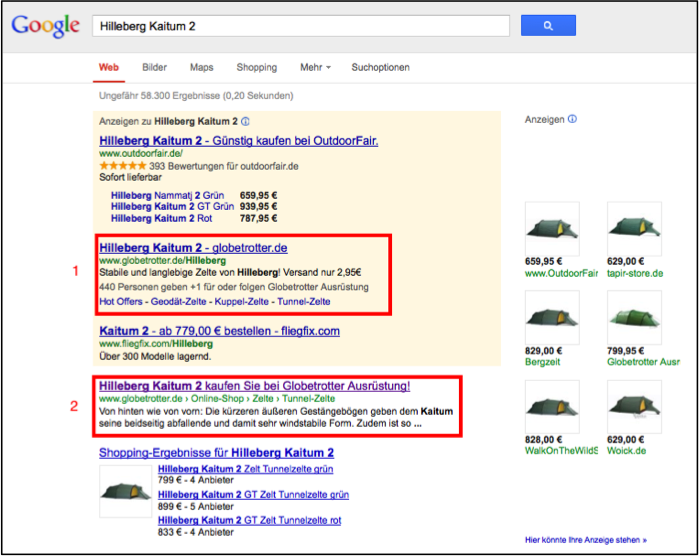Click 'Zelte' in the globetrotter breadcrumb
This screenshot has width=699, height=556.
tap(263, 399)
